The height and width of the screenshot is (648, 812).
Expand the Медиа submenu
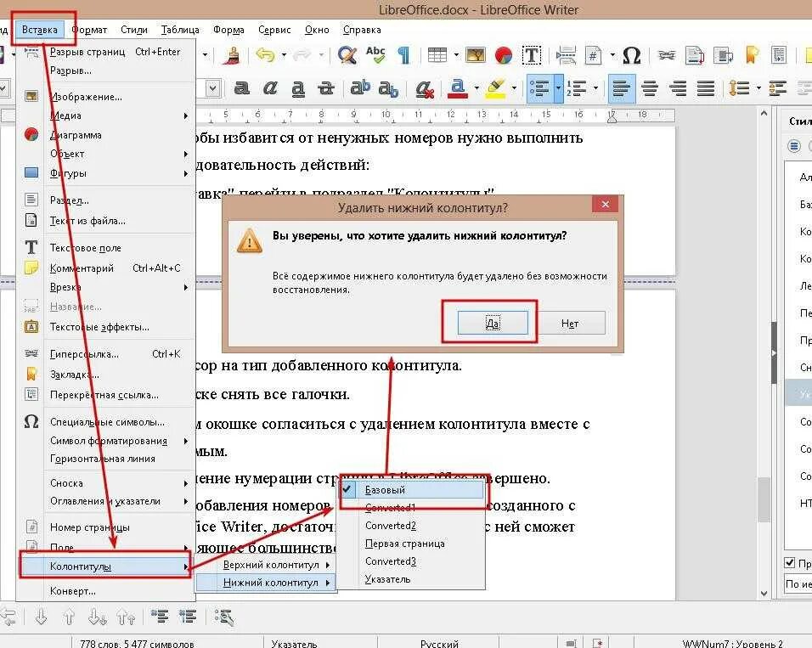pos(106,116)
